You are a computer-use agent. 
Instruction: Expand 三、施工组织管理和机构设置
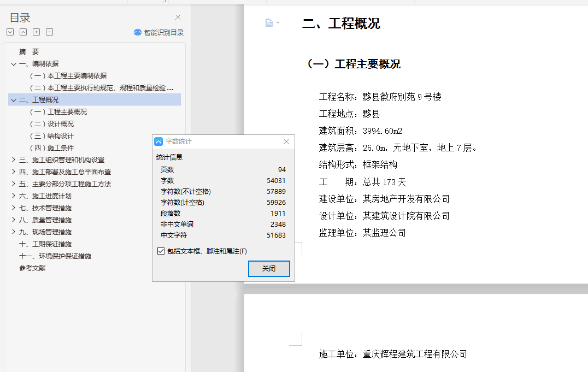[14, 160]
